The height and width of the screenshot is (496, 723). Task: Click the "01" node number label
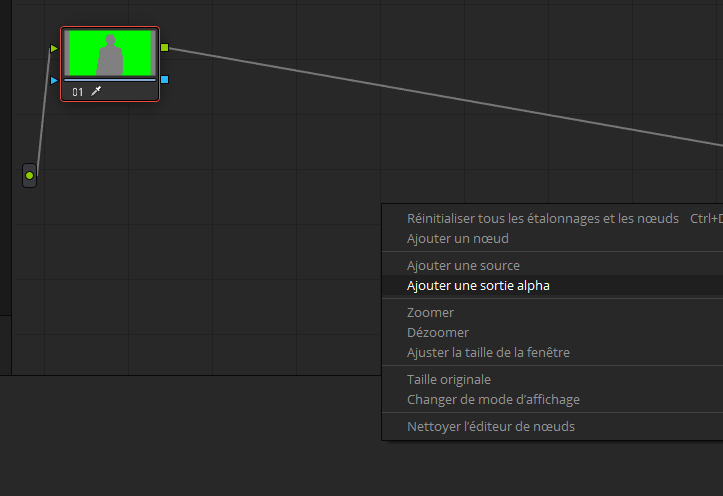78,92
